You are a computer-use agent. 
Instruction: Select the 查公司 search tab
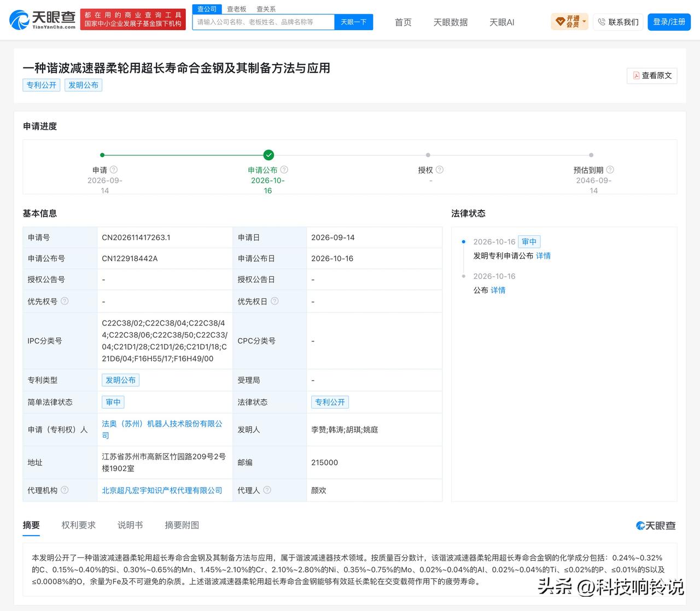click(x=207, y=9)
